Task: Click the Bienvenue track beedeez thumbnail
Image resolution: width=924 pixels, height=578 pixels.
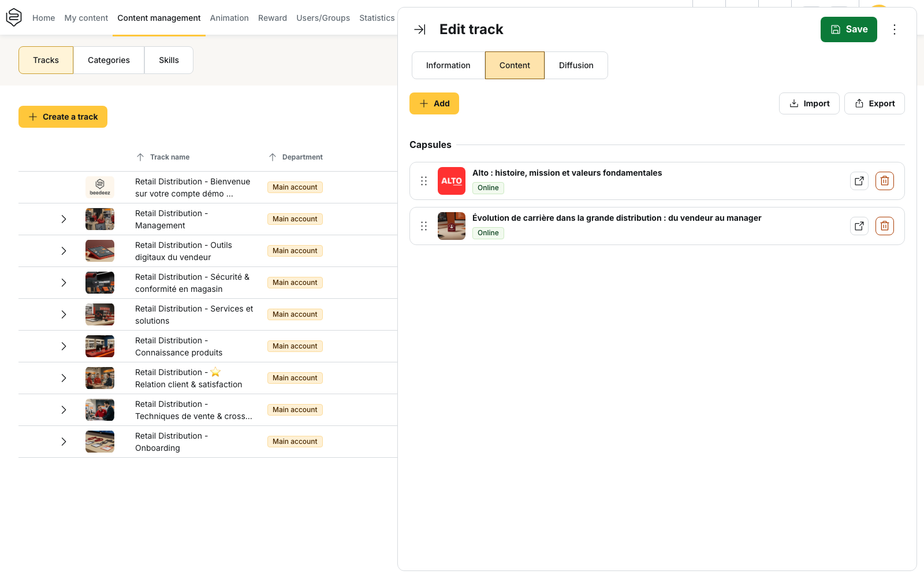Action: point(100,187)
